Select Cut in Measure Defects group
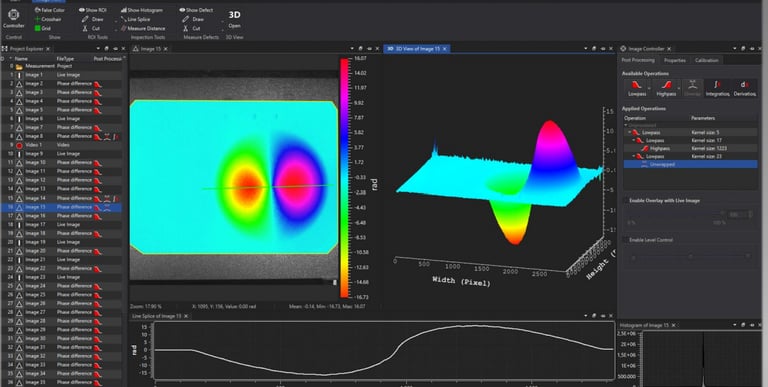The height and width of the screenshot is (387, 768). pyautogui.click(x=191, y=28)
